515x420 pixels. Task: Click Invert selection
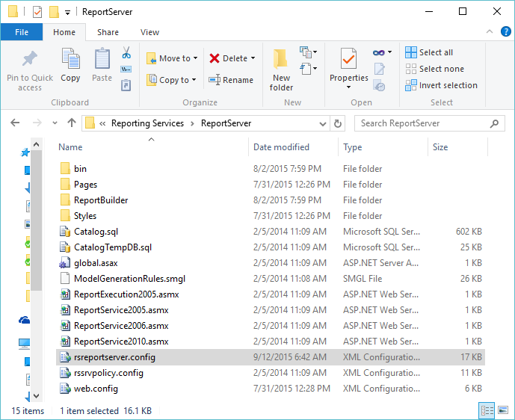[441, 85]
